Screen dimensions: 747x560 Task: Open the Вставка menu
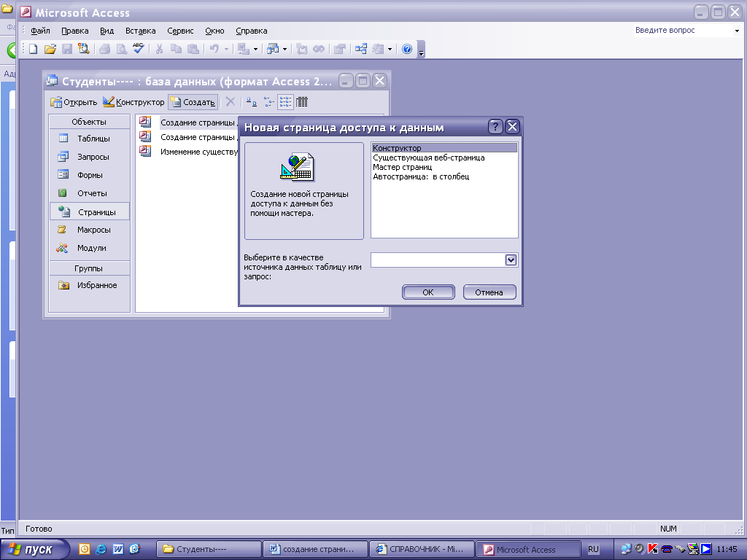(x=141, y=31)
